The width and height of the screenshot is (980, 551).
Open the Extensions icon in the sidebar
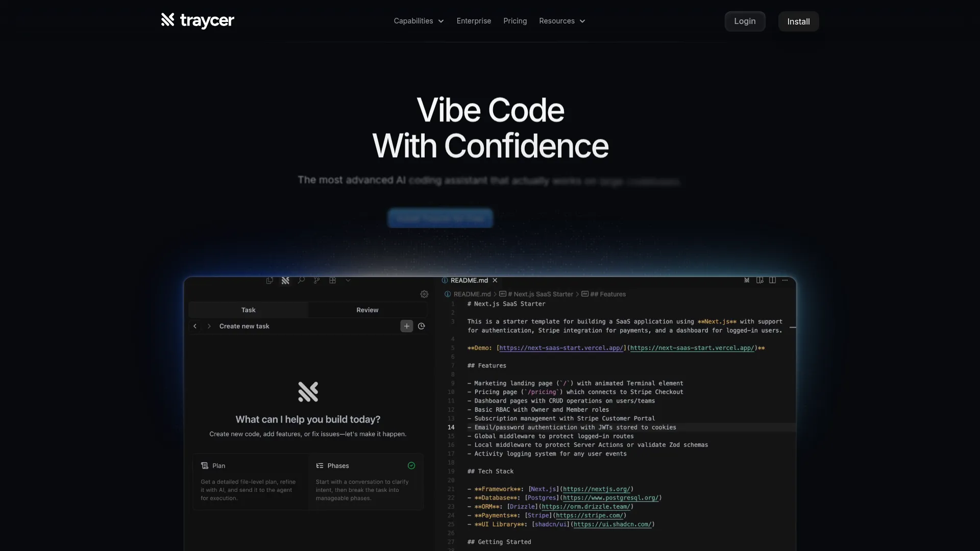(x=332, y=280)
